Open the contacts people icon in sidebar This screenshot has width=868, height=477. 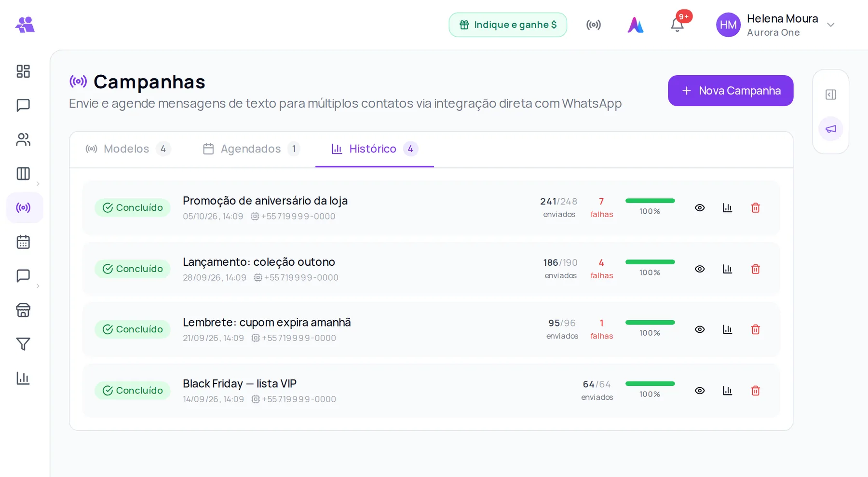click(x=23, y=139)
